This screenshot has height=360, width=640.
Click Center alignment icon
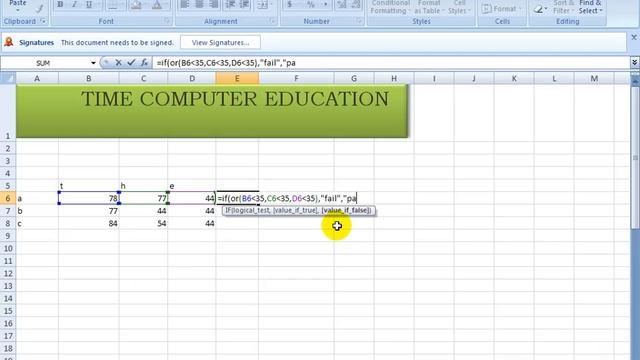(x=199, y=4)
